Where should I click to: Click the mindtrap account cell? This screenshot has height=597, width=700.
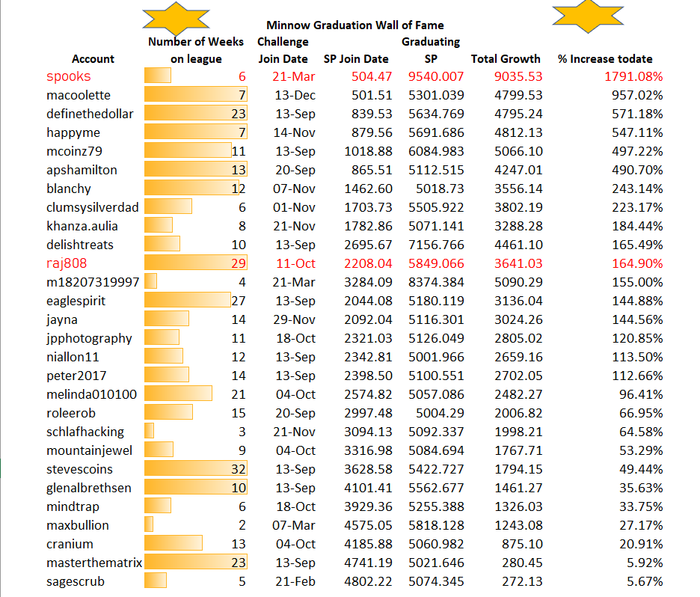pos(73,506)
